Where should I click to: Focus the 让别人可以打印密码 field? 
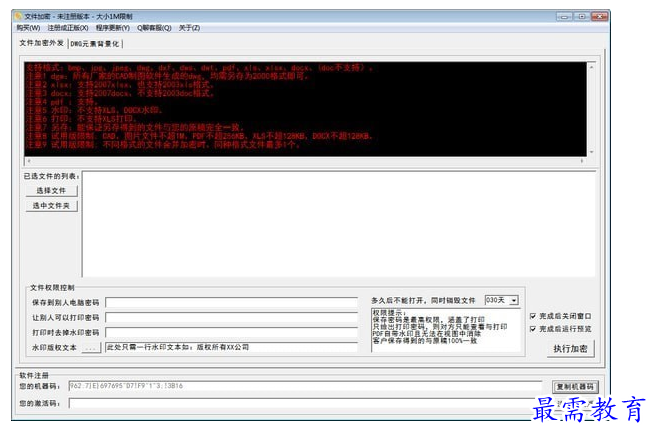point(232,318)
